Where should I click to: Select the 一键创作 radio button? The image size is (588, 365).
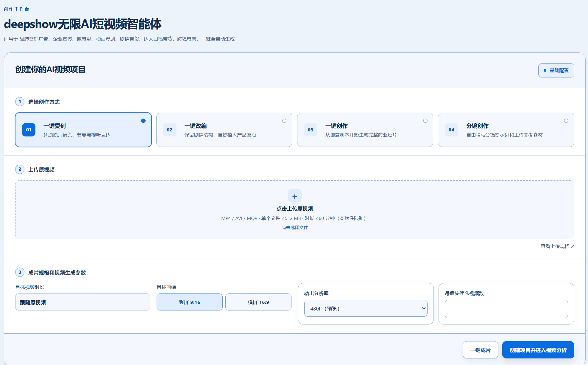point(425,121)
